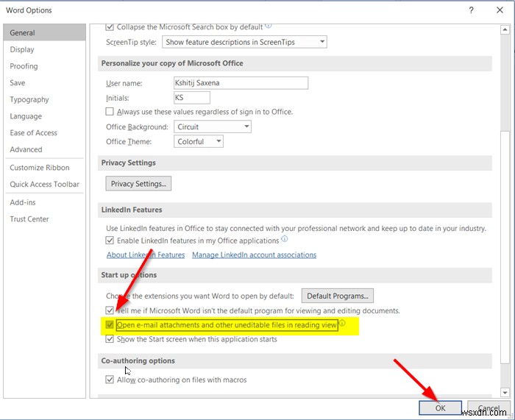This screenshot has width=515, height=420.
Task: Select the Proofing category
Action: coord(24,66)
